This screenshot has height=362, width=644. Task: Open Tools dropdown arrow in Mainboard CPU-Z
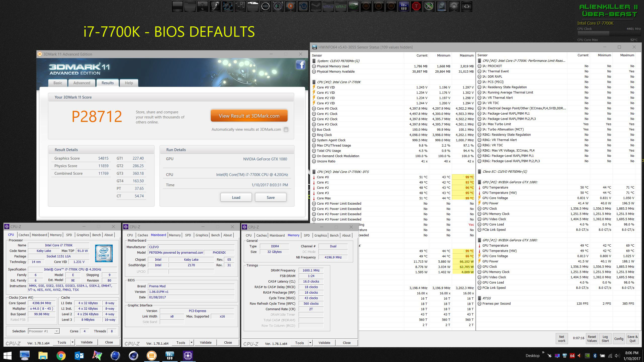pos(191,342)
